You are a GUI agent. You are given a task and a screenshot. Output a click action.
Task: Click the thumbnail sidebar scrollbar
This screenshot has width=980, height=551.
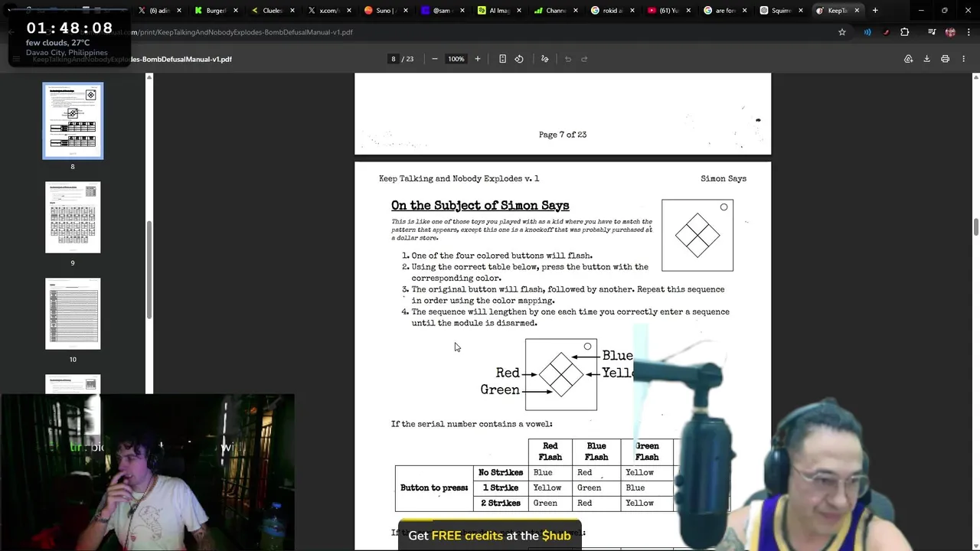[149, 269]
